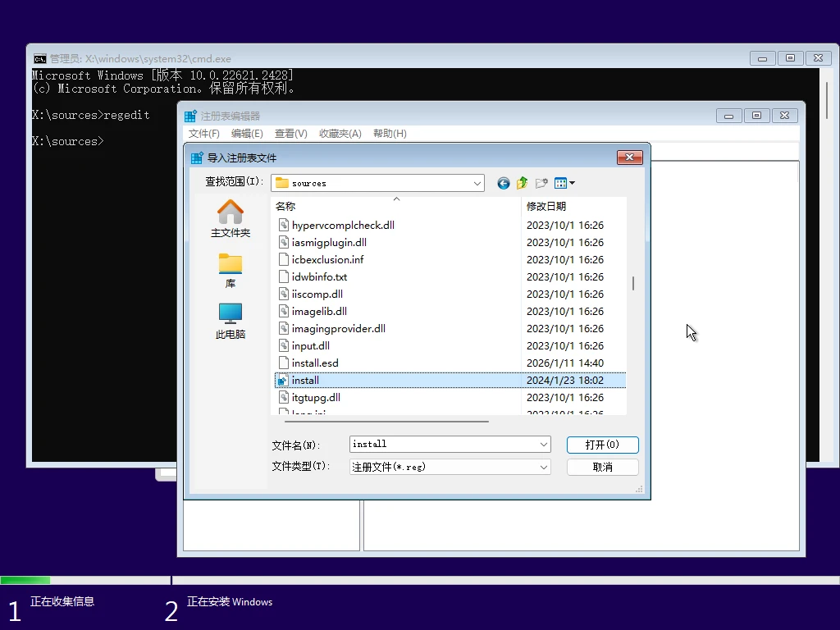Minimize the cmd.exe window

[762, 58]
